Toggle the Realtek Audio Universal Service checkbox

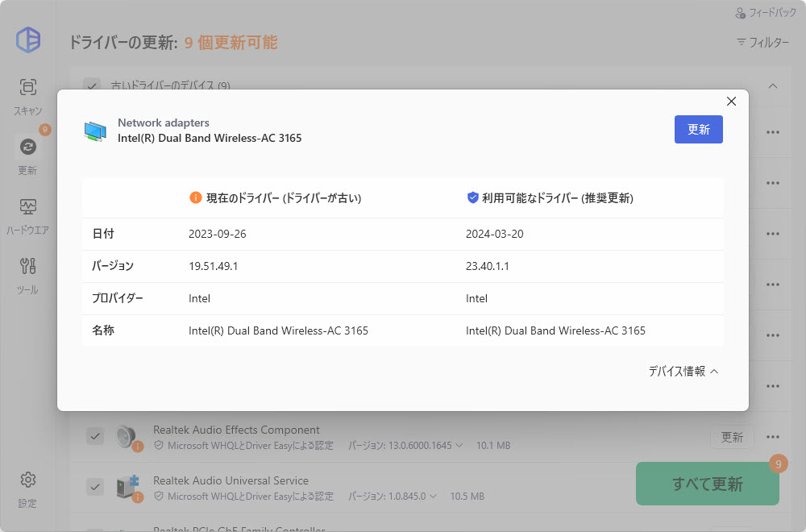(x=95, y=487)
